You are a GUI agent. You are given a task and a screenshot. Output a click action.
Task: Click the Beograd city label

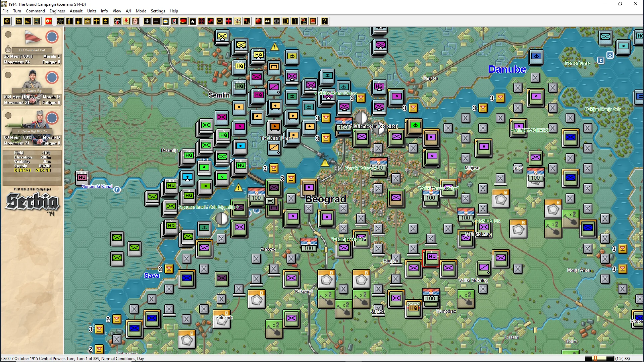click(x=326, y=199)
